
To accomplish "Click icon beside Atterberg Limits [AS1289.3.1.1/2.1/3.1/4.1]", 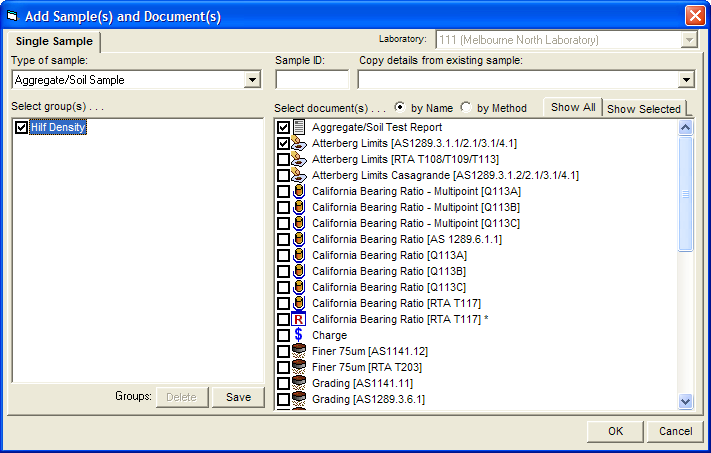I will [x=299, y=143].
